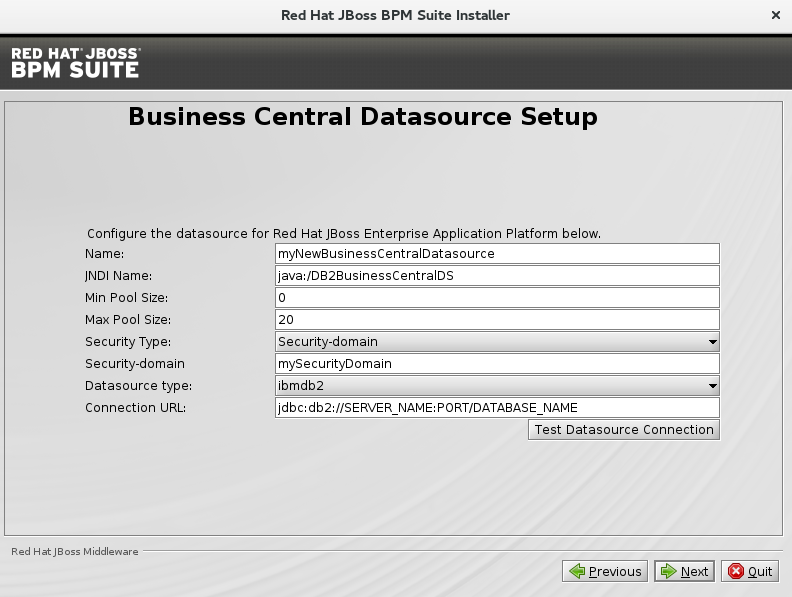
Task: Click the green arrow icon on Next
Action: click(669, 571)
